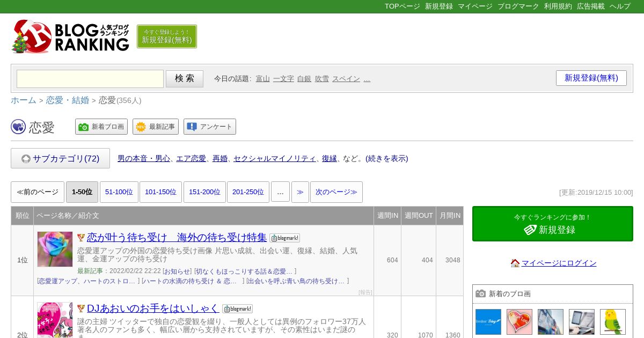Open the 恋愛 category heart icon
The image size is (644, 338).
[18, 127]
